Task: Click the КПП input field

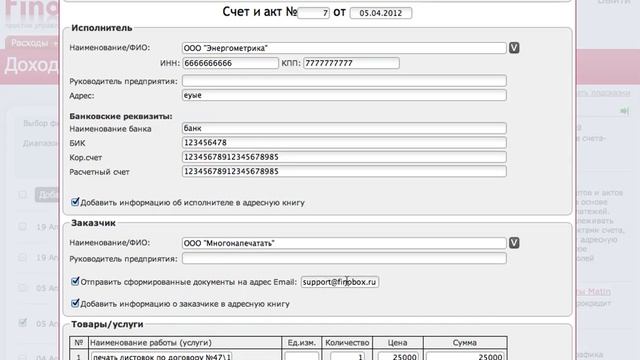Action: tap(351, 63)
